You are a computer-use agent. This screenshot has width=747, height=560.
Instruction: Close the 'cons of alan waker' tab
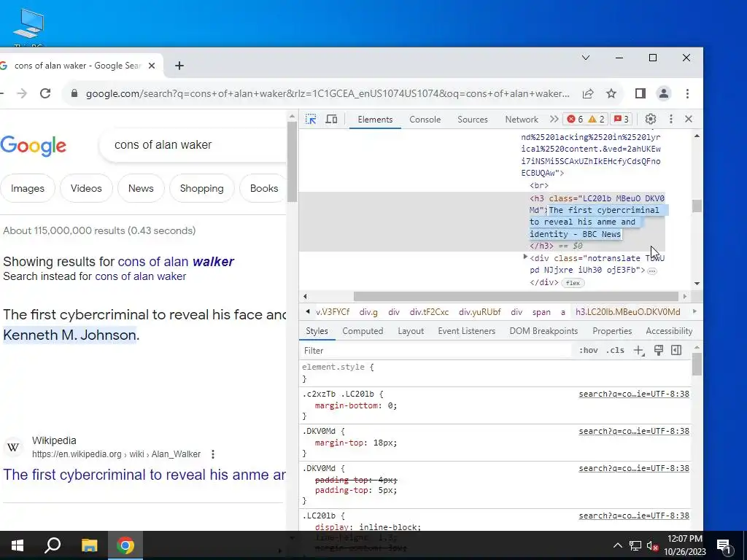(x=152, y=66)
